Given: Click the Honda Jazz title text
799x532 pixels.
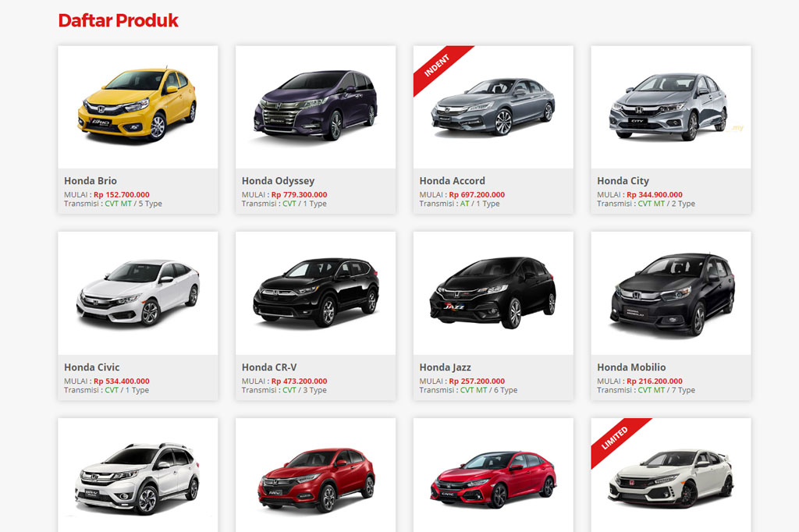Looking at the screenshot, I should click(x=445, y=367).
